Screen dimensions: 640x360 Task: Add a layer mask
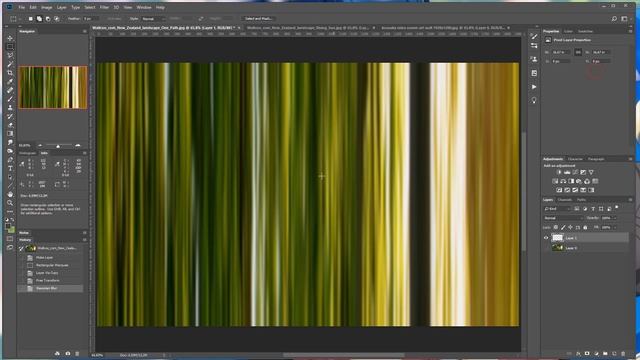pos(587,353)
